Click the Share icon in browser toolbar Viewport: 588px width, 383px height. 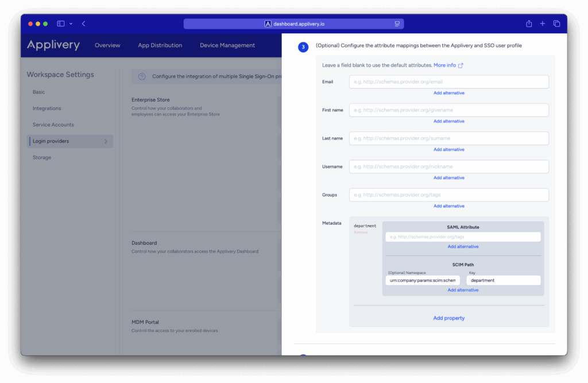529,24
